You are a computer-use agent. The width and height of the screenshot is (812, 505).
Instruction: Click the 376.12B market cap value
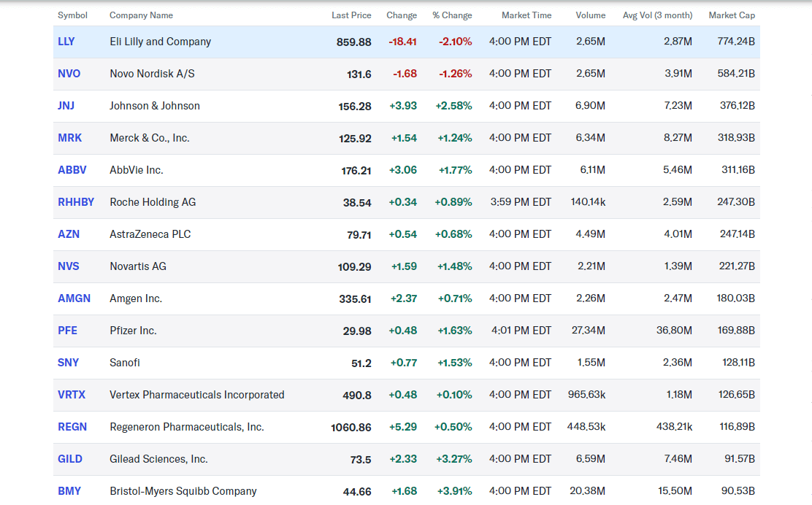click(737, 106)
